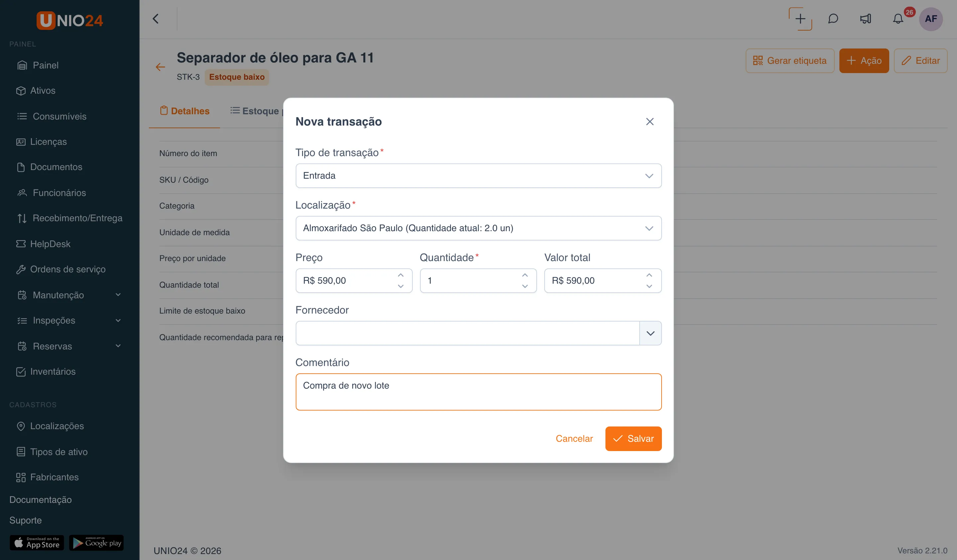This screenshot has height=560, width=957.
Task: Open the AF user avatar menu
Action: 931,19
